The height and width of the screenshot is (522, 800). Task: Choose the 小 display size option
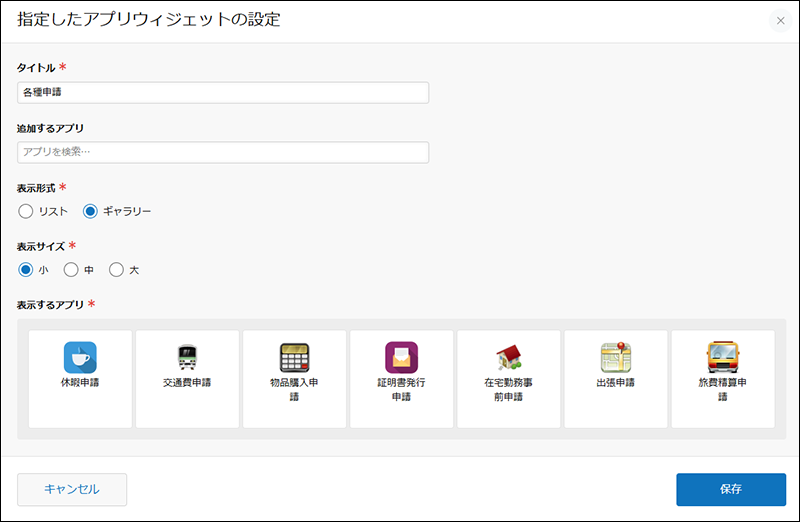(26, 269)
